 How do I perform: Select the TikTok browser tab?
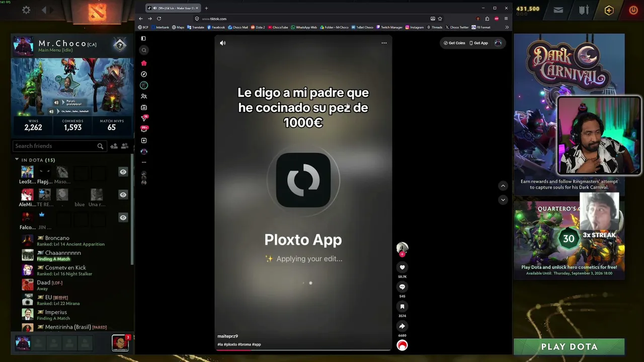(173, 8)
